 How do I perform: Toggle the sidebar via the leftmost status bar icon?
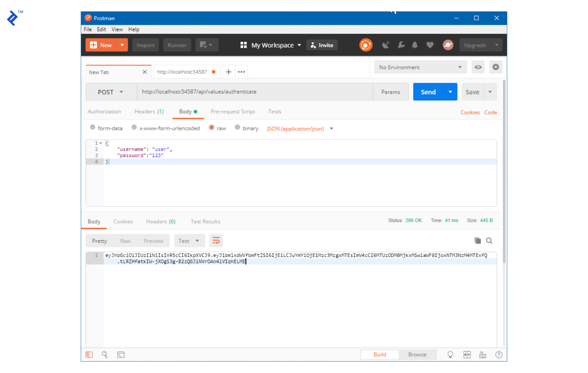click(89, 355)
